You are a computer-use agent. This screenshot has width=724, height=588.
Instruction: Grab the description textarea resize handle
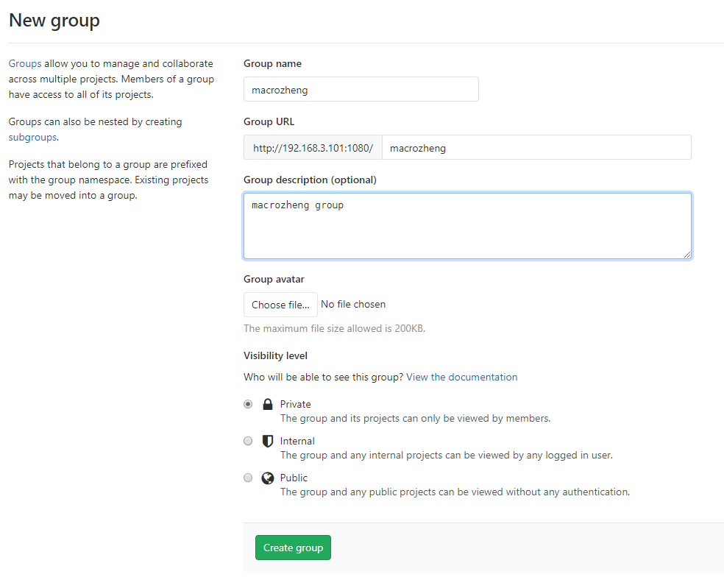click(687, 254)
